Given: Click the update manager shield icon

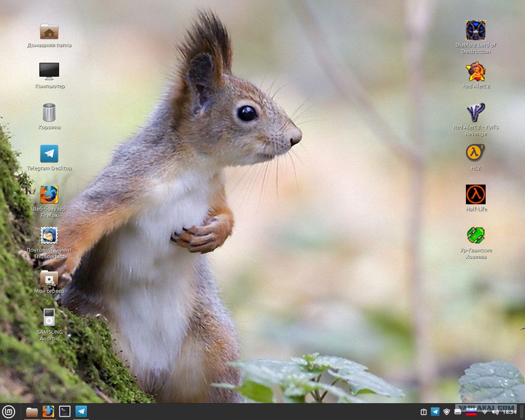Looking at the screenshot, I should tap(447, 412).
